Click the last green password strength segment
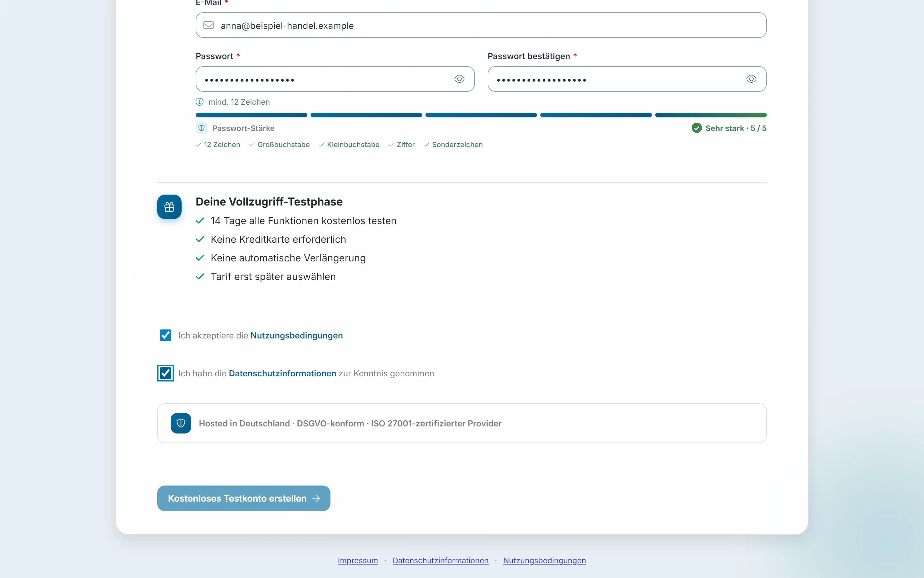 [x=711, y=115]
